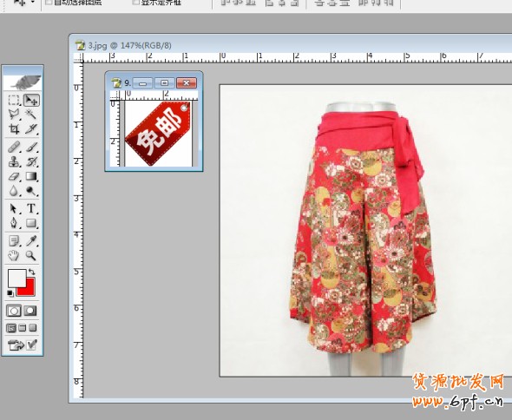Select the Horizontal Type tool
The height and width of the screenshot is (420, 512).
pyautogui.click(x=31, y=208)
